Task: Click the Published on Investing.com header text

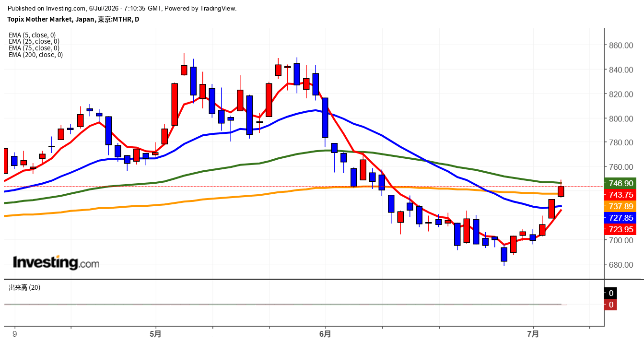Action: click(x=122, y=8)
